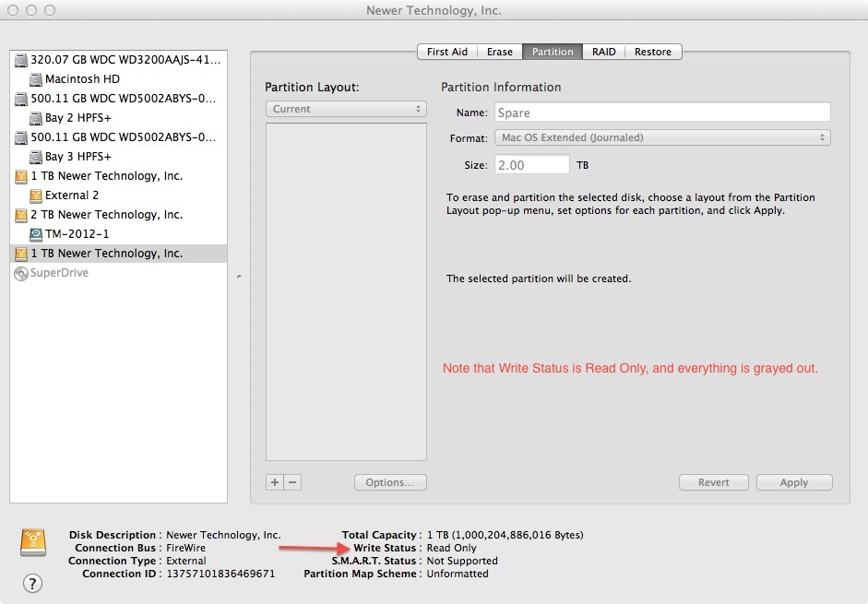Viewport: 868px width, 604px height.
Task: Click the large FireWire disk icon beside Disk Description
Action: [33, 542]
